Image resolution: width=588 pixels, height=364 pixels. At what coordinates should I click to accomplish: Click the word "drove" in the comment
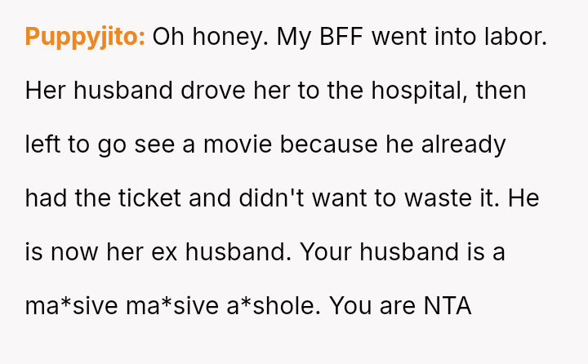coord(213,91)
